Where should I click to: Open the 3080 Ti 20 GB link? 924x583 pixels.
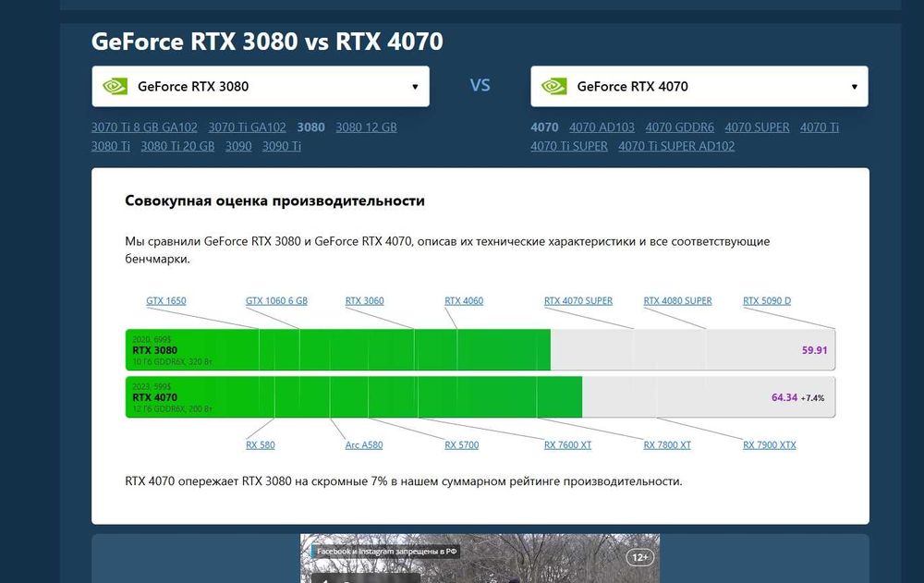177,146
